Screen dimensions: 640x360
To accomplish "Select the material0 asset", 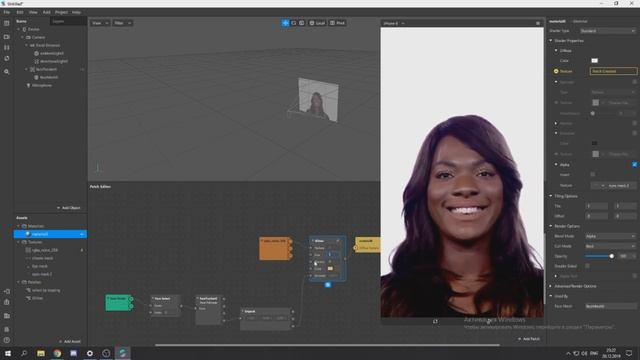I will (50, 234).
